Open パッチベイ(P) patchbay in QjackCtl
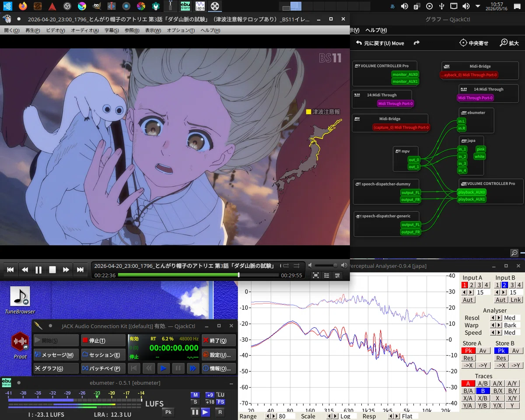525x420 pixels. click(x=103, y=368)
